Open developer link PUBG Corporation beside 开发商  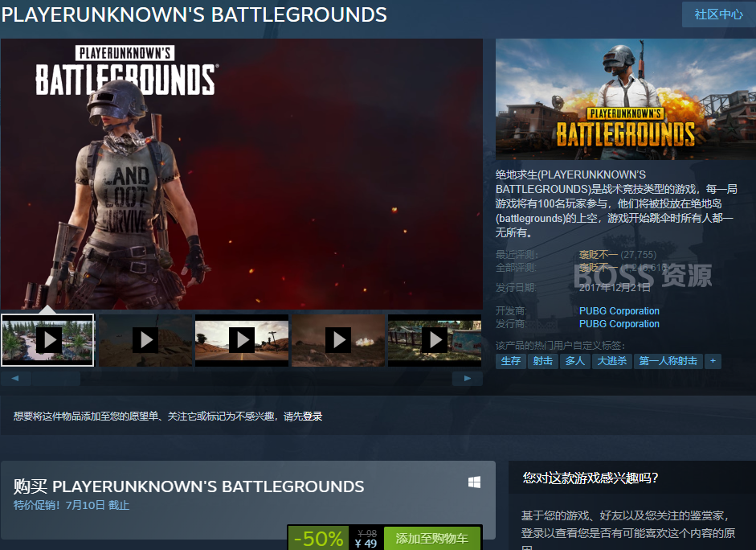[619, 311]
